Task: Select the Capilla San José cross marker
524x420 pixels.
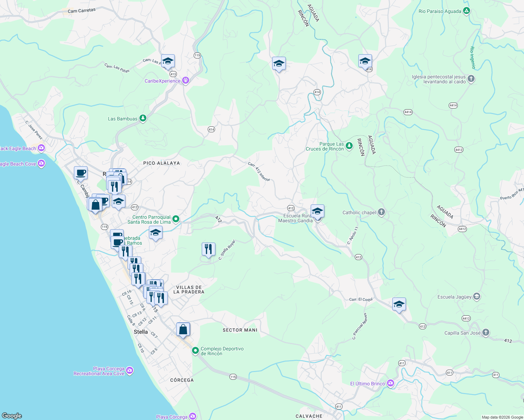Action: tap(485, 333)
